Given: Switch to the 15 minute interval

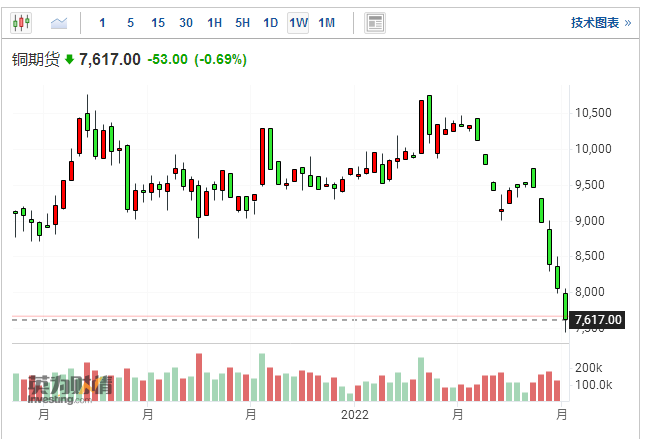Looking at the screenshot, I should [x=158, y=22].
